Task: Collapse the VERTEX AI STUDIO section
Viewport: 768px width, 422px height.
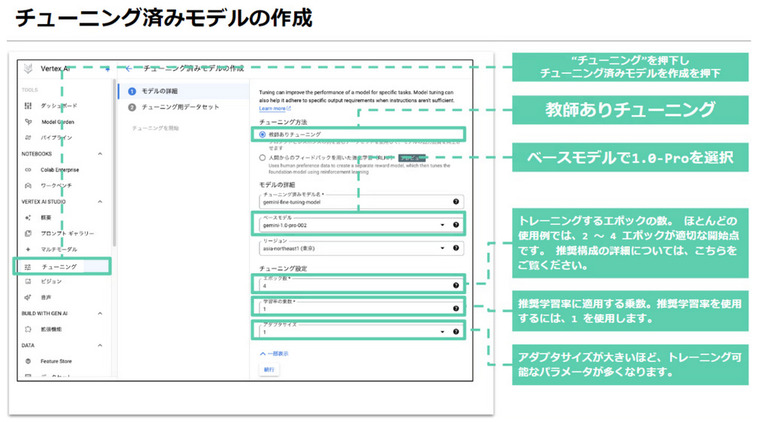Action: (x=100, y=202)
